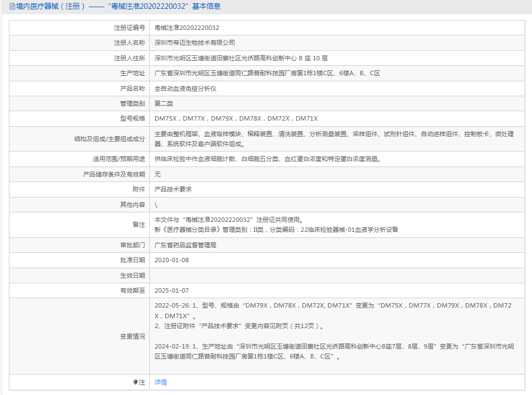532x395 pixels.
Task: Select intended use text 供临床检验中作血液细胞计数
Action: click(x=268, y=159)
